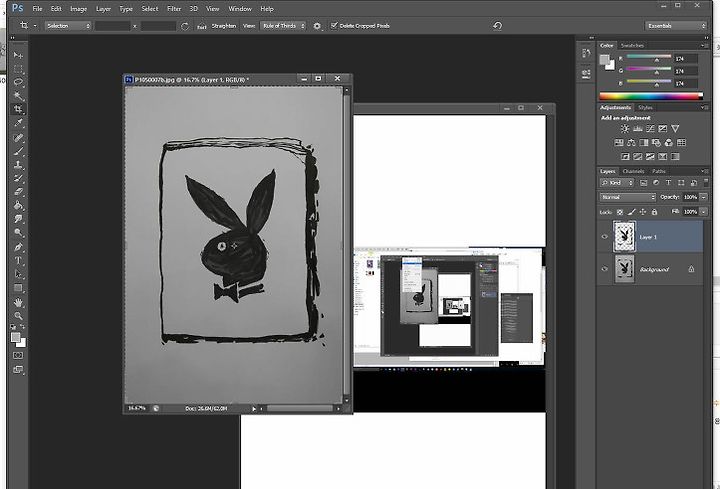Select the Paint Bucket tool
The height and width of the screenshot is (489, 720).
pos(18,206)
